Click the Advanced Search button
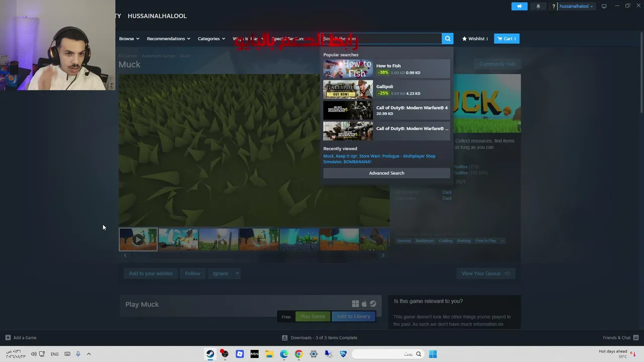Viewport: 644px width, 362px height. (x=386, y=173)
